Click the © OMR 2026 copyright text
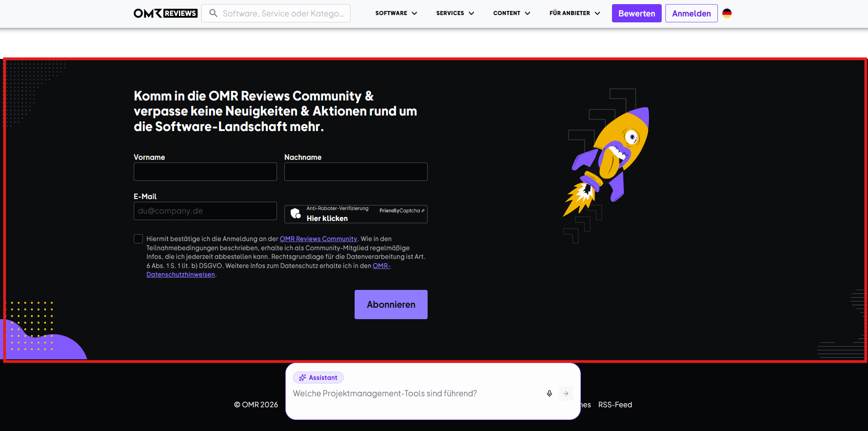Screen dimensions: 868x431 click(256, 405)
